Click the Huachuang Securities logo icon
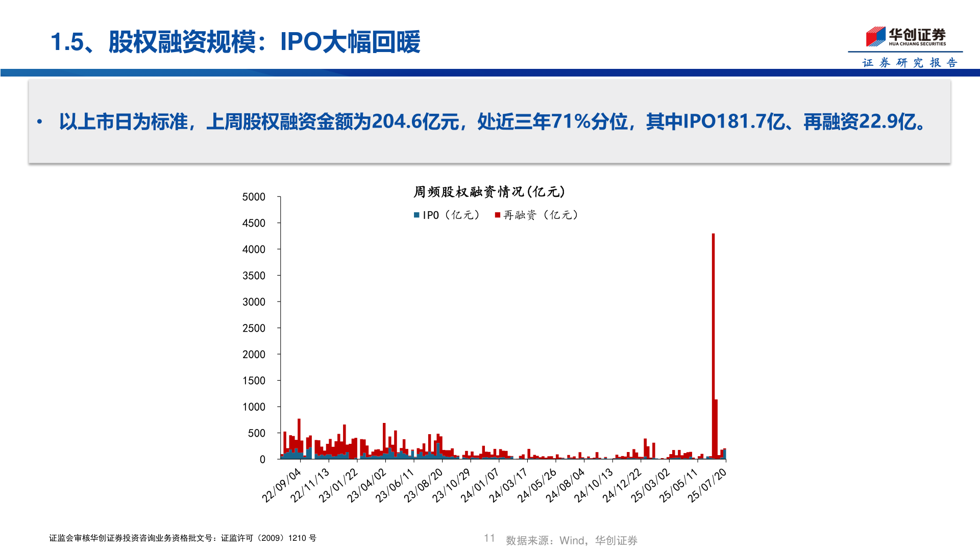Image resolution: width=980 pixels, height=551 pixels. pos(875,36)
